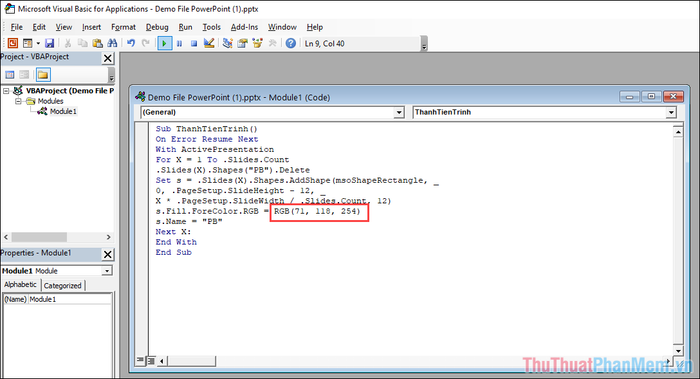Open the Add-Ins menu

coord(244,27)
